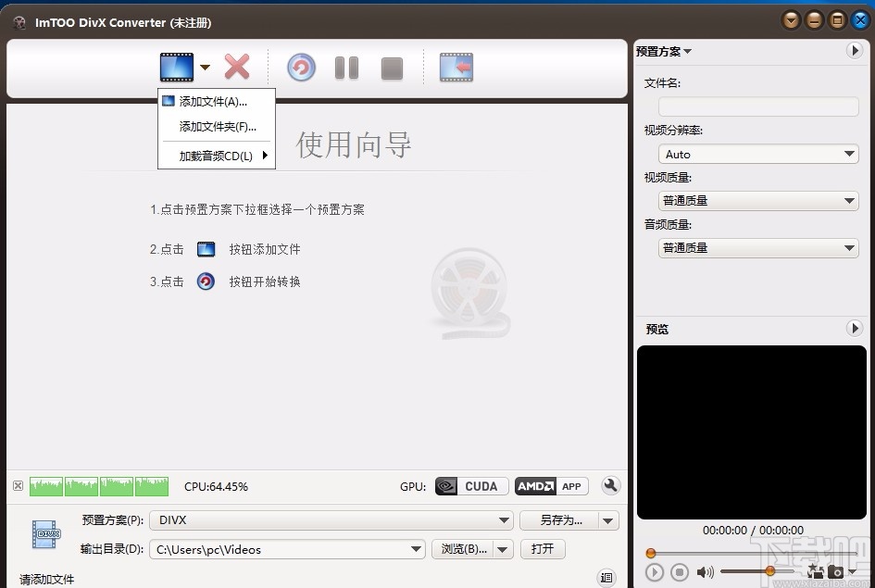Select the red Delete file icon

(237, 67)
